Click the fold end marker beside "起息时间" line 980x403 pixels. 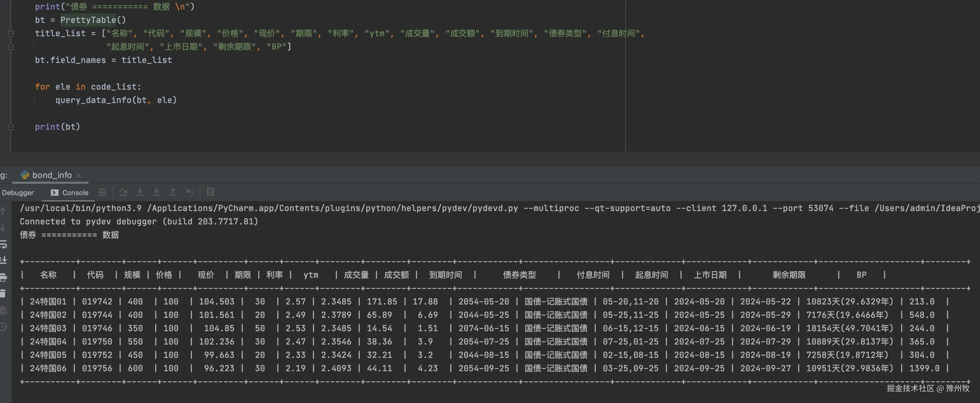[11, 47]
